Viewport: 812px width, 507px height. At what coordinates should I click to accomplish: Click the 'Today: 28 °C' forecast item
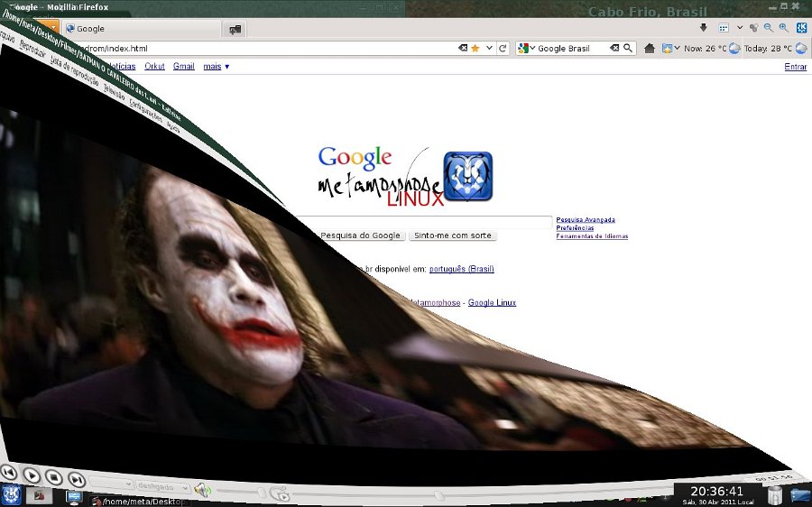click(775, 48)
